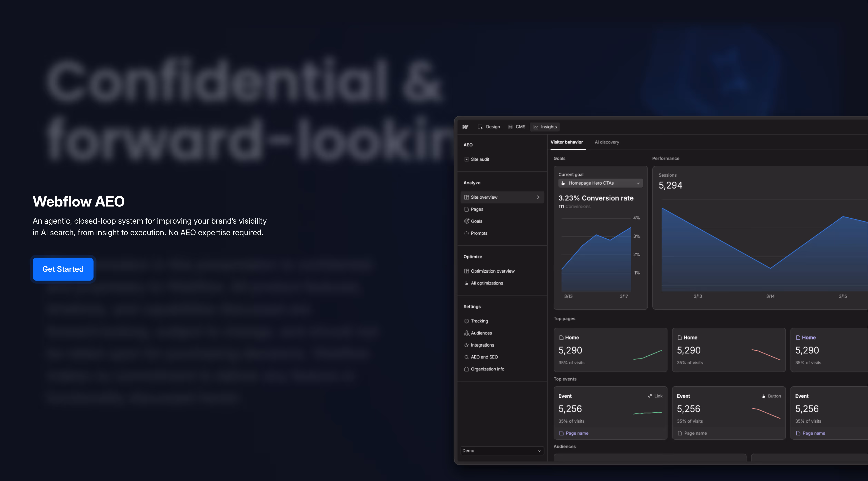Open All optimizations list
Image resolution: width=868 pixels, height=481 pixels.
tap(487, 283)
